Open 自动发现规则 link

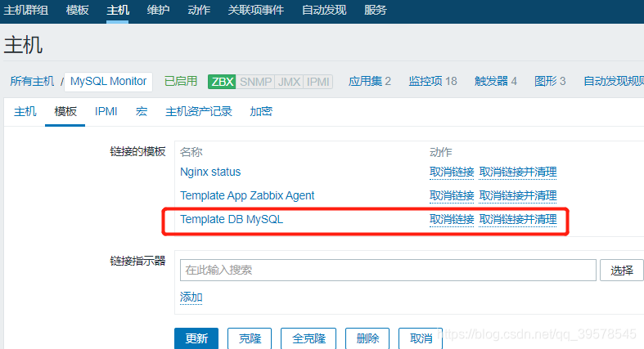(614, 81)
